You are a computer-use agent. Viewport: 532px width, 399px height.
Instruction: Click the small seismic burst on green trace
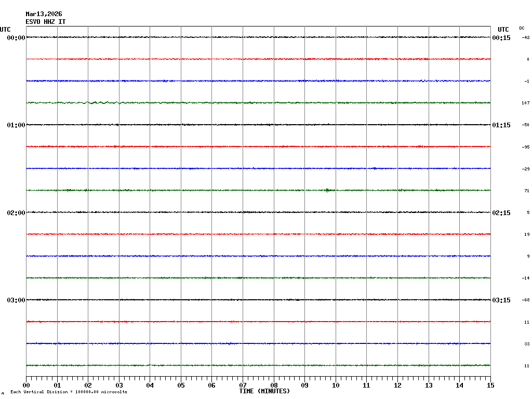click(327, 190)
